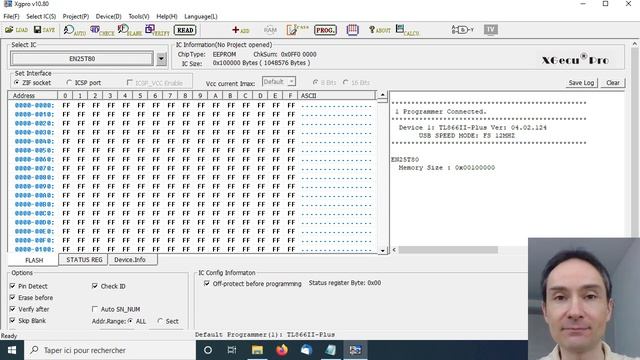Image resolution: width=640 pixels, height=360 pixels.
Task: Click the logic gate test icon
Action: pos(462,29)
